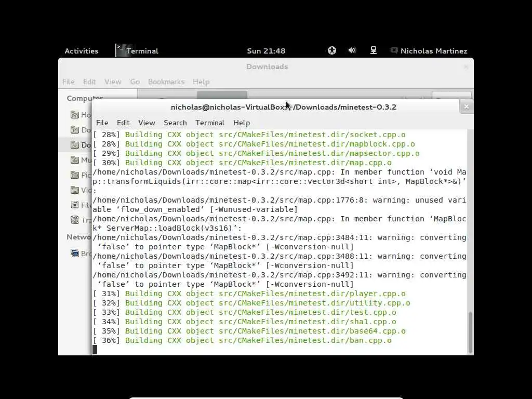Open File menu in Downloads window

[68, 82]
